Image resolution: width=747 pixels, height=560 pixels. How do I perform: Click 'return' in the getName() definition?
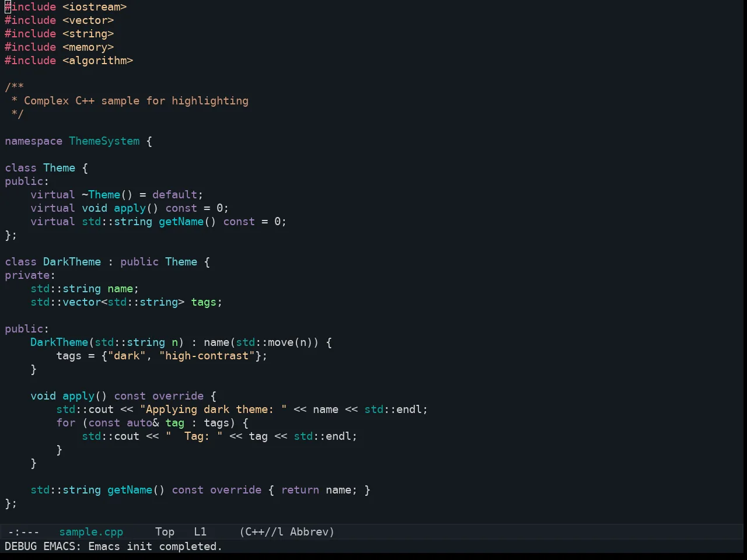point(300,490)
